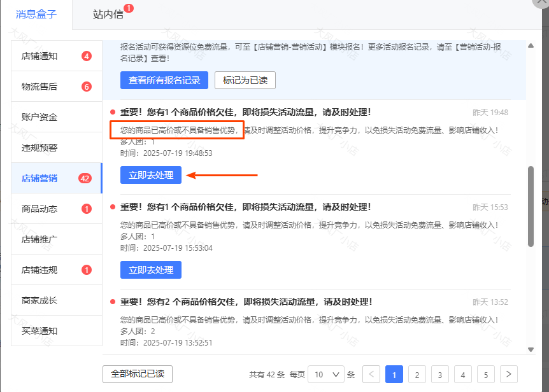The image size is (549, 392).
Task: Open the per-page count dropdown showing 10
Action: 325,374
